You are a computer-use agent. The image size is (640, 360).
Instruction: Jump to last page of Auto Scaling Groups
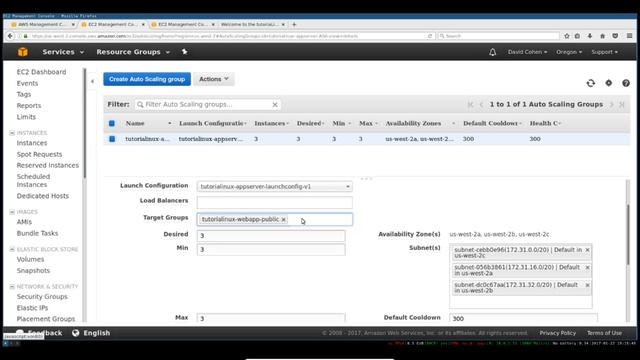pos(622,104)
